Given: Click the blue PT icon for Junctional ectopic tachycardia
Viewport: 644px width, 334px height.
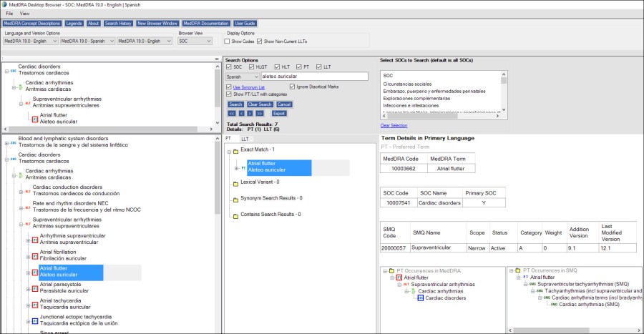Looking at the screenshot, I should 34,320.
